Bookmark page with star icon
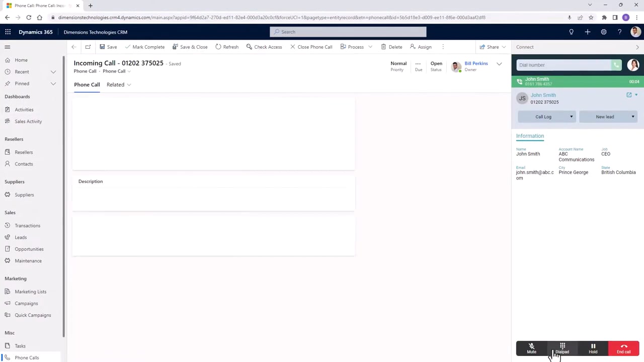This screenshot has height=362, width=644. coord(591,17)
